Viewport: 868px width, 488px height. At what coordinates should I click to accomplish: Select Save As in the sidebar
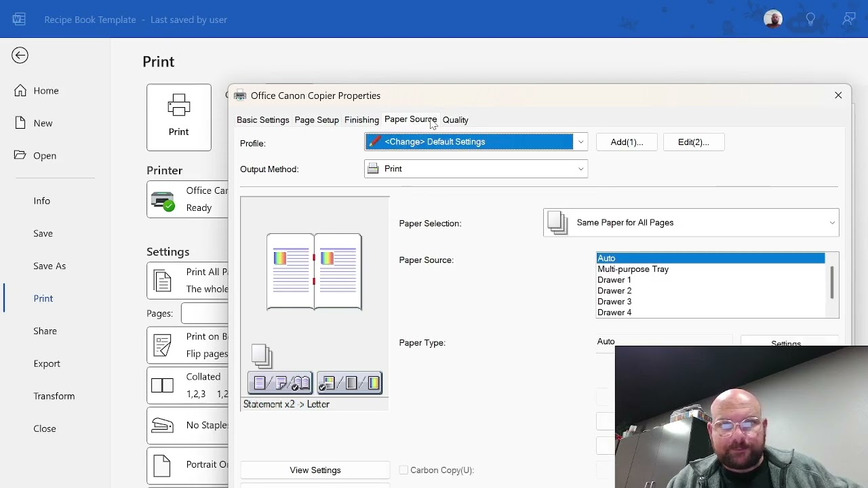(50, 266)
